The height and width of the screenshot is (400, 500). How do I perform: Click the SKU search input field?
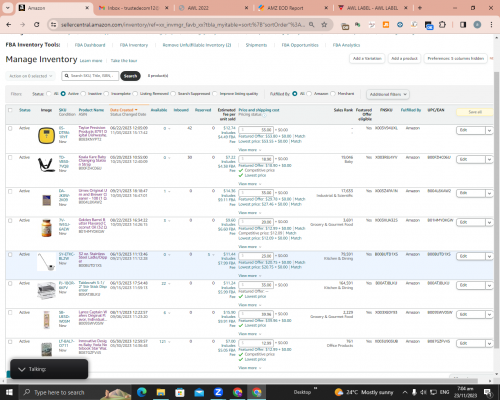point(90,76)
